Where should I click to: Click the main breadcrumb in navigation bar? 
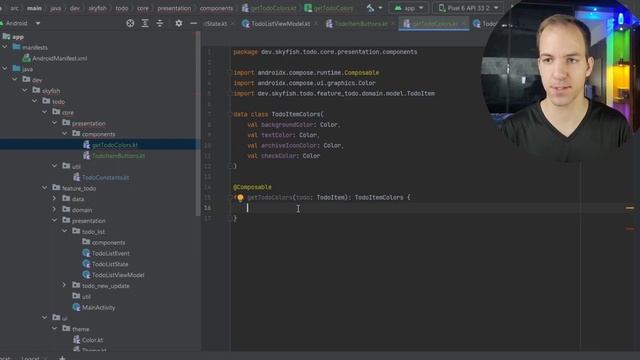point(34,8)
